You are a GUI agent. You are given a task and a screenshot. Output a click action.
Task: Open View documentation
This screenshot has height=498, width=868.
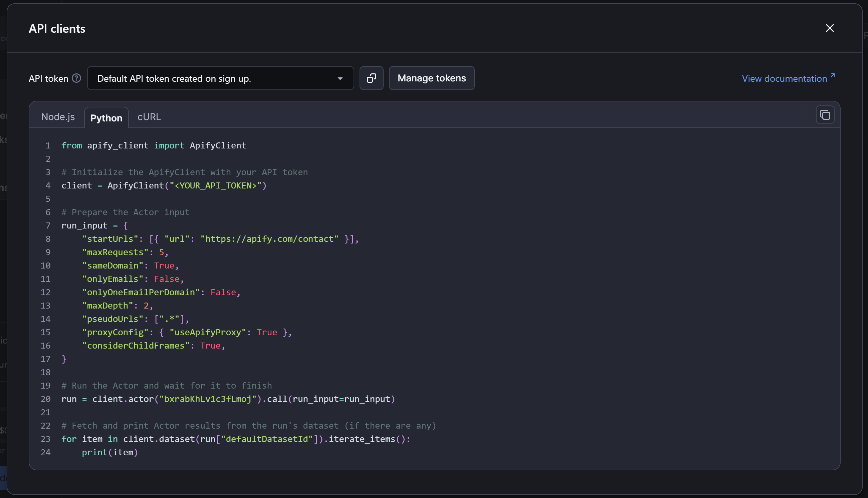[784, 78]
